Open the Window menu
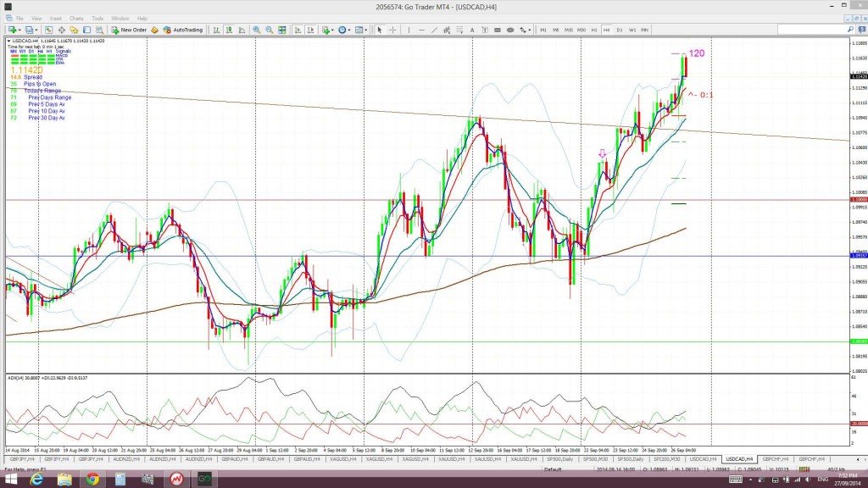The height and width of the screenshot is (488, 868). coord(120,19)
